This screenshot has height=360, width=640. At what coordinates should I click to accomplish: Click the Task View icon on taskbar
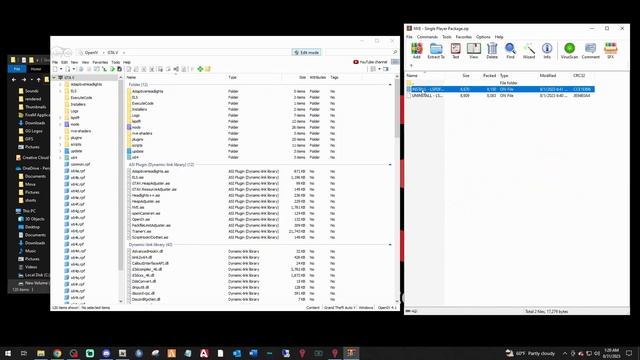click(24, 353)
